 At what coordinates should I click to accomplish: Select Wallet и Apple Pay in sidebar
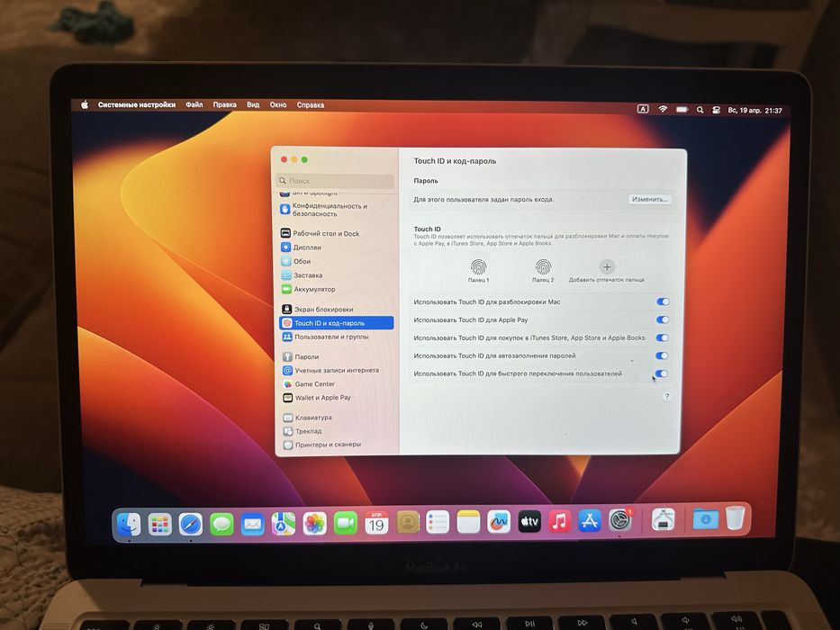point(337,398)
